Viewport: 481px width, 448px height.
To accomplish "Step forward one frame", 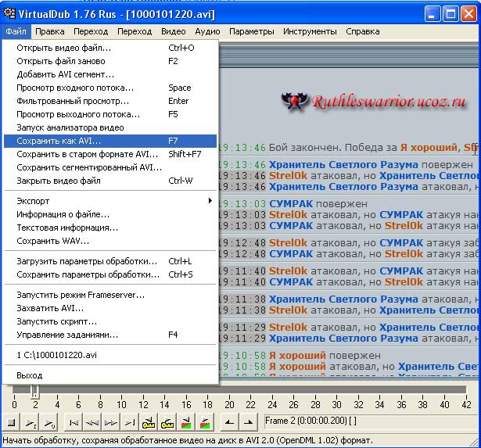I will pyautogui.click(x=111, y=423).
